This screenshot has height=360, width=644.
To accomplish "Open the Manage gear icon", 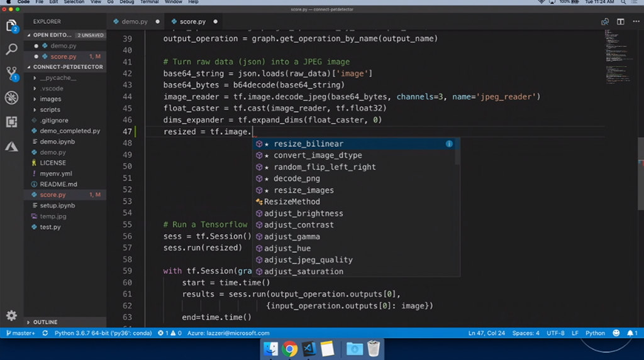I will click(x=11, y=315).
